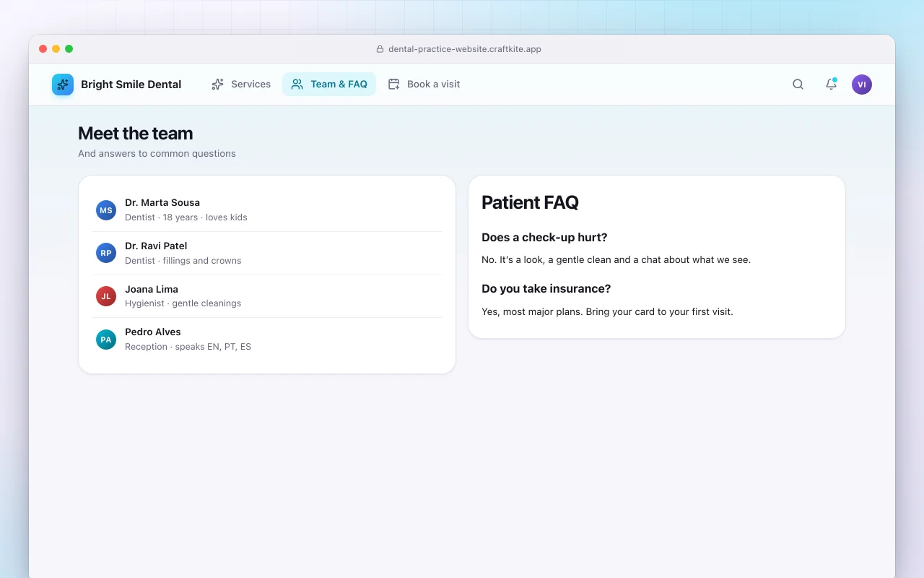Click the 'Do you take insurance?' question
This screenshot has width=924, height=578.
tap(546, 288)
